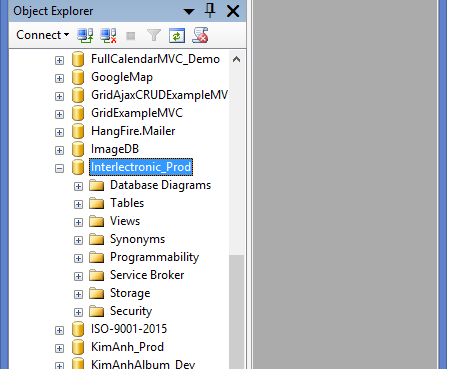Expand the GridAjaxCRUDExampleMV database node

59,96
